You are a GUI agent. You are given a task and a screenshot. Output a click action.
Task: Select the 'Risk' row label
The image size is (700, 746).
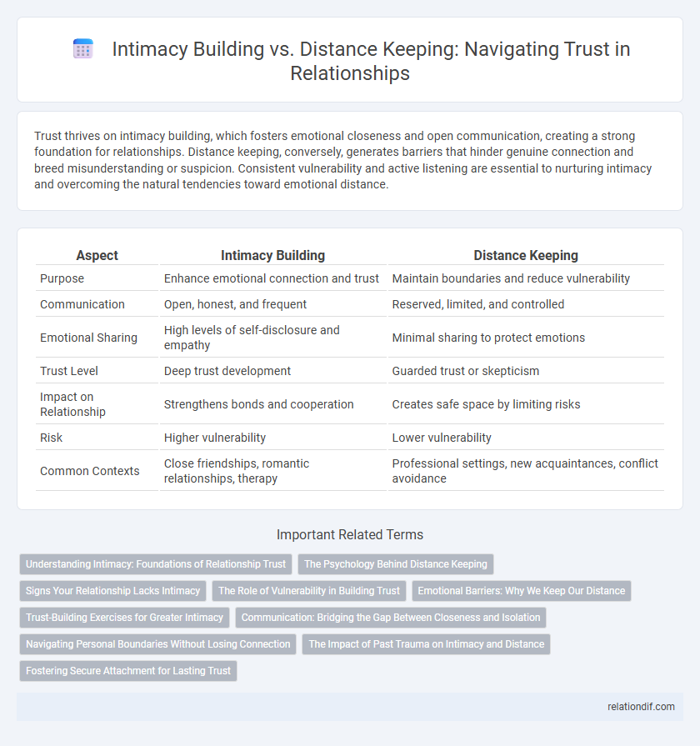(51, 438)
